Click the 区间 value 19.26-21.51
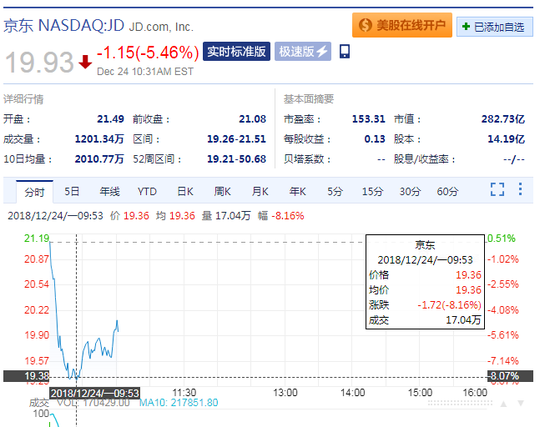Image resolution: width=550 pixels, height=427 pixels. [x=237, y=139]
